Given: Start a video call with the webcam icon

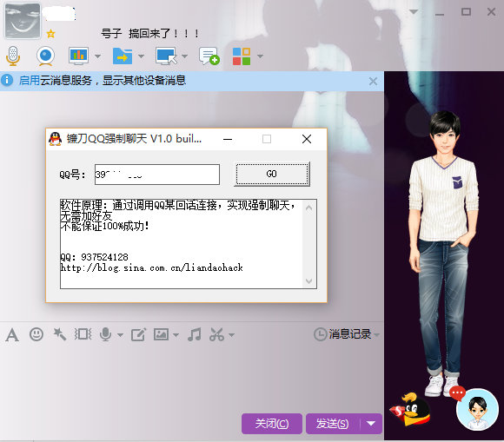Looking at the screenshot, I should 45,56.
